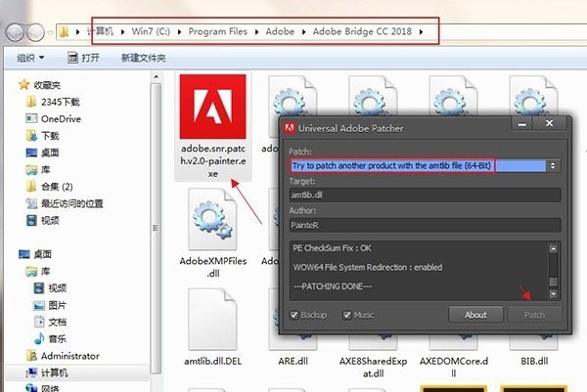The width and height of the screenshot is (587, 392).
Task: Expand the arrow after Program Files
Action: tap(256, 32)
